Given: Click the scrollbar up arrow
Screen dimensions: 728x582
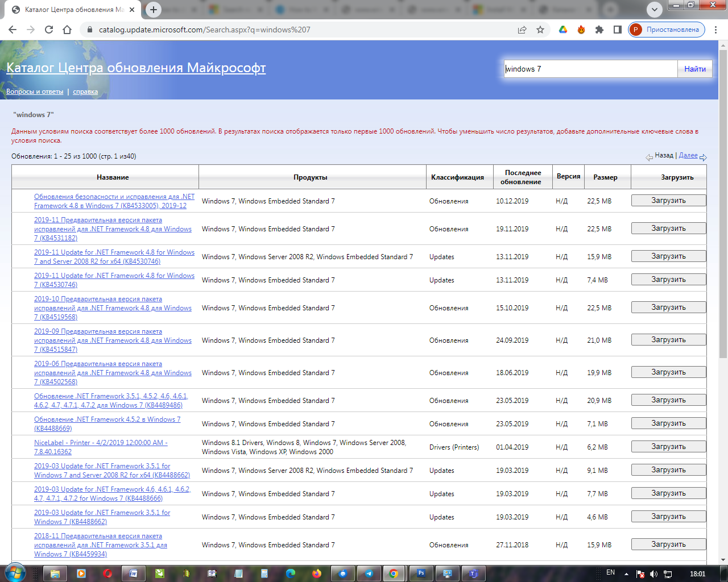Looking at the screenshot, I should pyautogui.click(x=723, y=44).
